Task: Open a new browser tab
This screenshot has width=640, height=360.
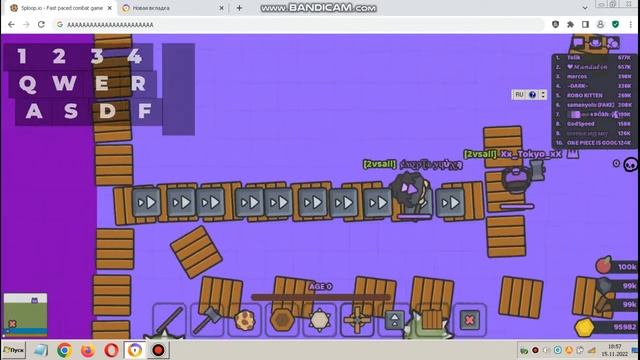Action: coord(239,8)
